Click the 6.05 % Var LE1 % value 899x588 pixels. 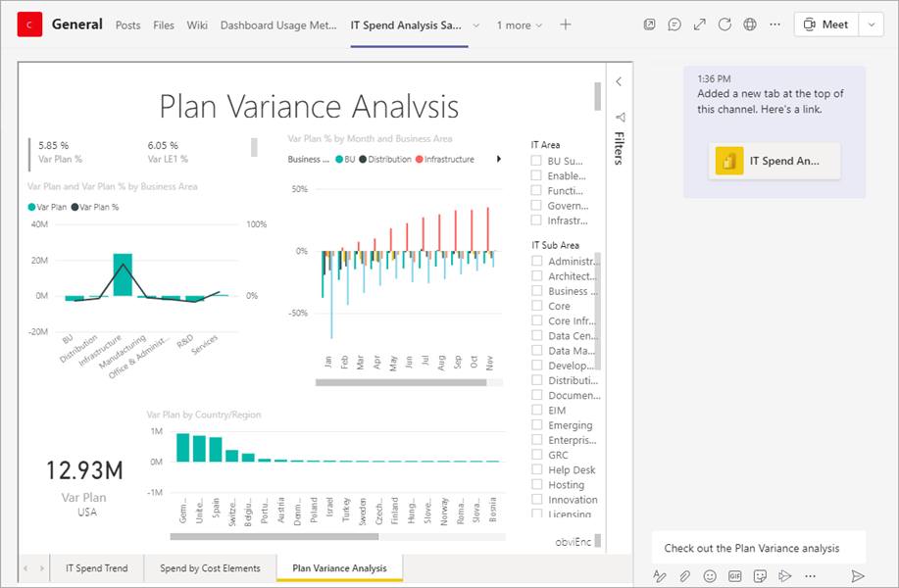[163, 146]
